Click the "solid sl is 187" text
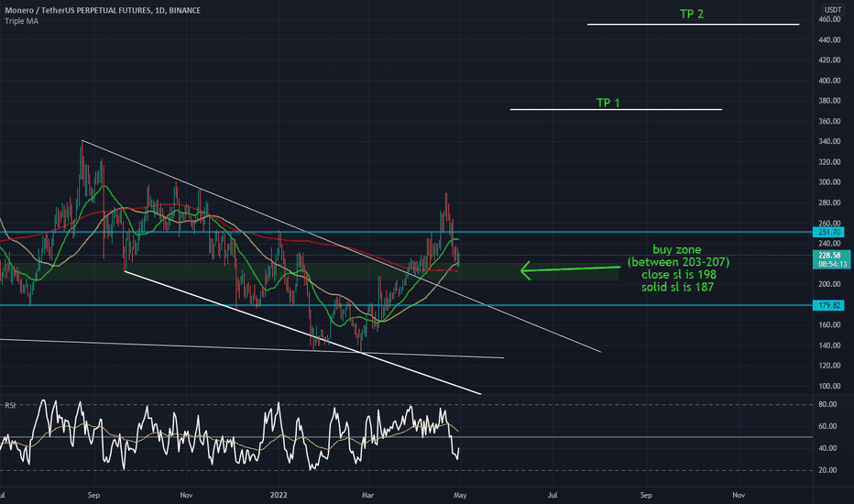Image resolution: width=854 pixels, height=504 pixels. click(x=677, y=287)
